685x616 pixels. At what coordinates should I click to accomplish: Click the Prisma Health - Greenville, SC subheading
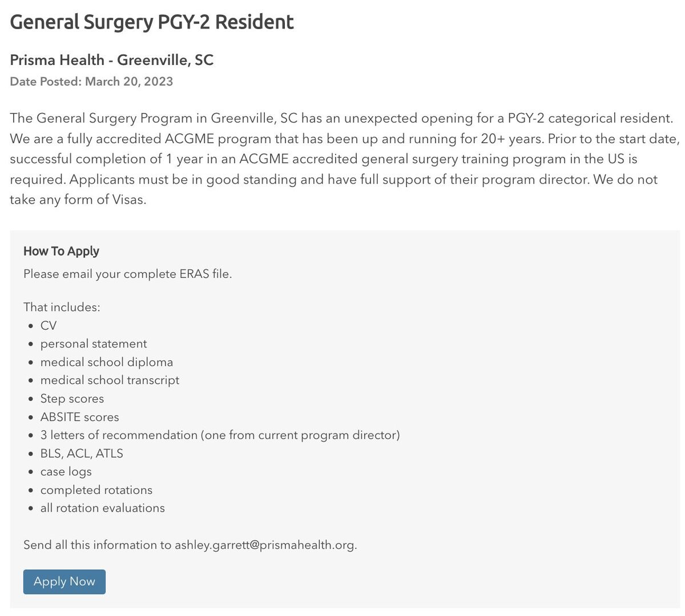coord(112,60)
